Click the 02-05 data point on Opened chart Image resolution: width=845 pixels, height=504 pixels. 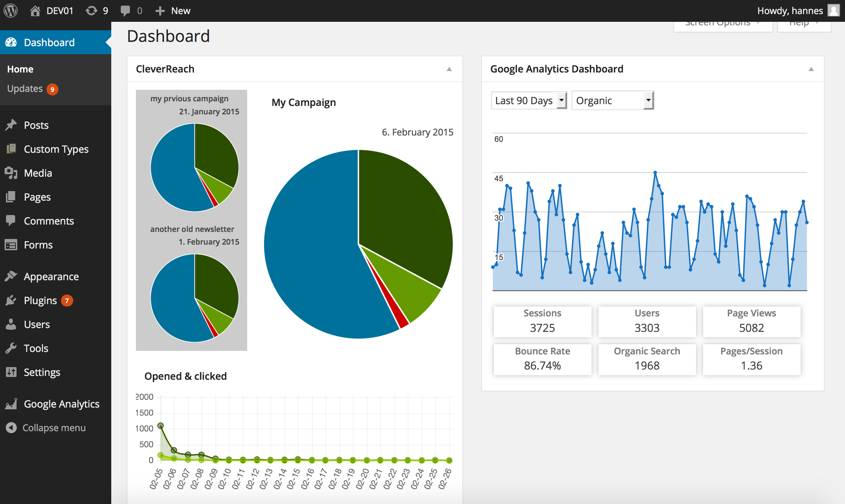coord(161,426)
